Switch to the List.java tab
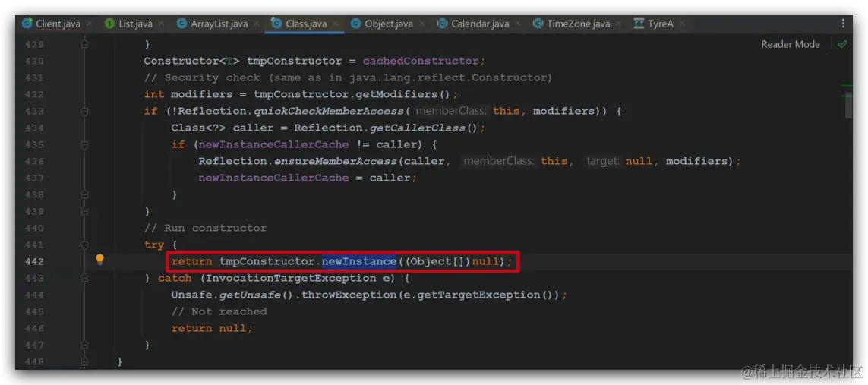The width and height of the screenshot is (868, 385). 135,24
